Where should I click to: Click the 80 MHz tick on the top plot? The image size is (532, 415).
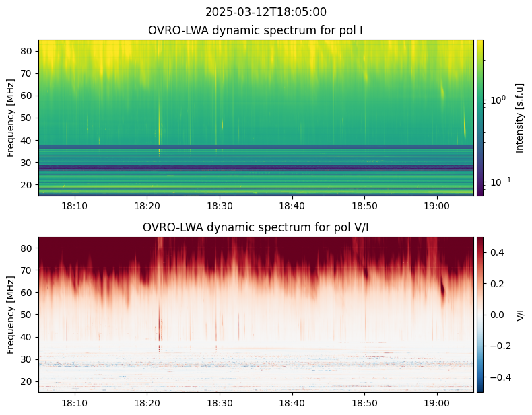tap(27, 51)
